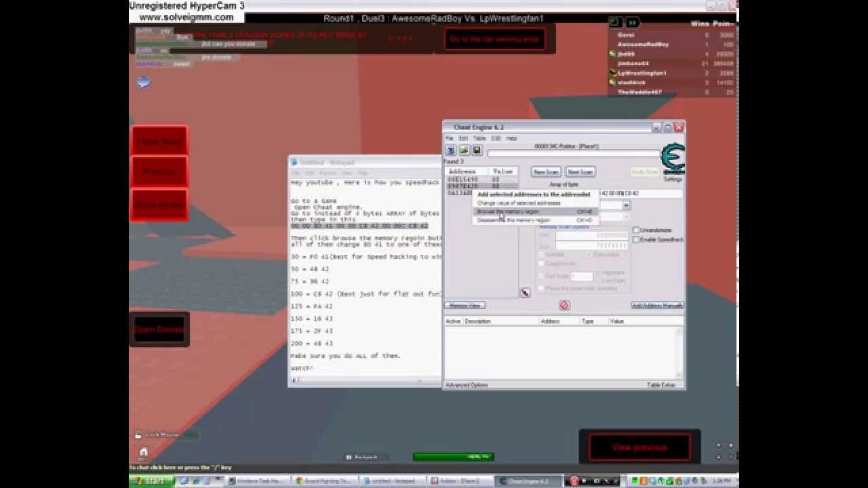This screenshot has height=488, width=868.
Task: Click the Active column header in address table
Action: point(454,321)
